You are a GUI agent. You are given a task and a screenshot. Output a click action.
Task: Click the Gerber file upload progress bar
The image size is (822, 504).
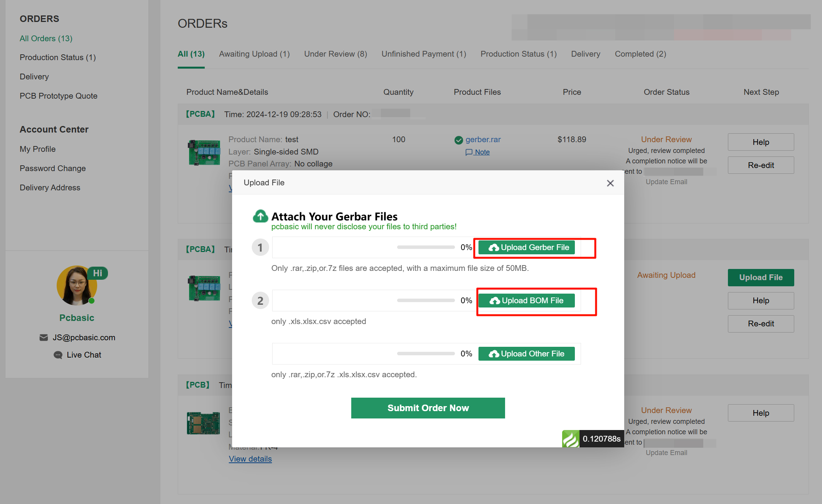(x=426, y=247)
